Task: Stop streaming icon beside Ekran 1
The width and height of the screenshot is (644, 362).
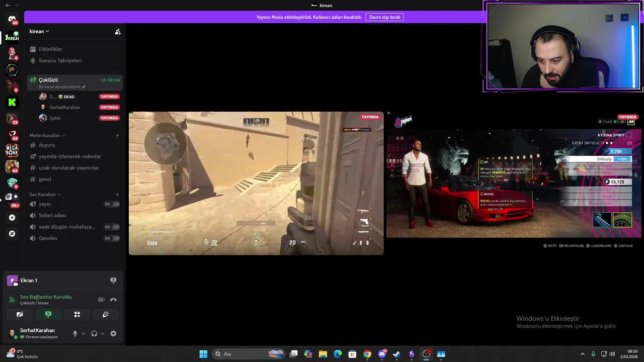Action: (113, 281)
